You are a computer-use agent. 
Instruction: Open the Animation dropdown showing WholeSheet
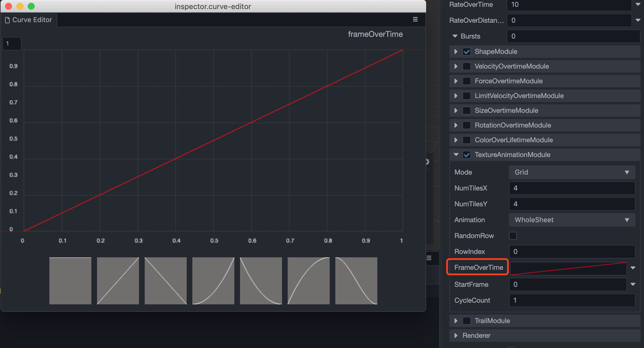click(x=572, y=220)
